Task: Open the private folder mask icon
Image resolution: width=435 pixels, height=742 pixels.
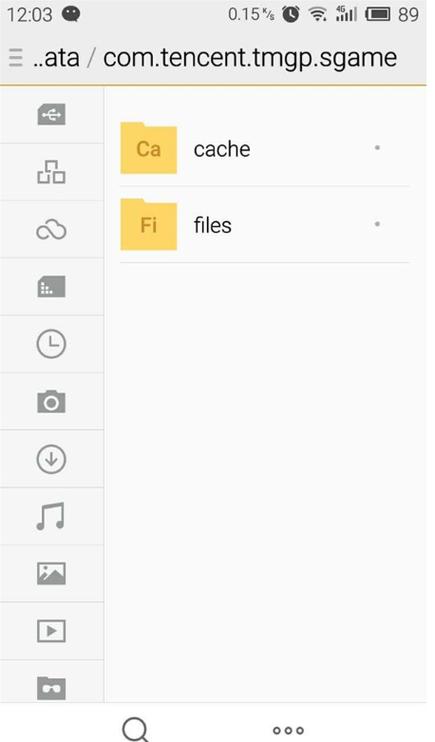Action: [51, 688]
